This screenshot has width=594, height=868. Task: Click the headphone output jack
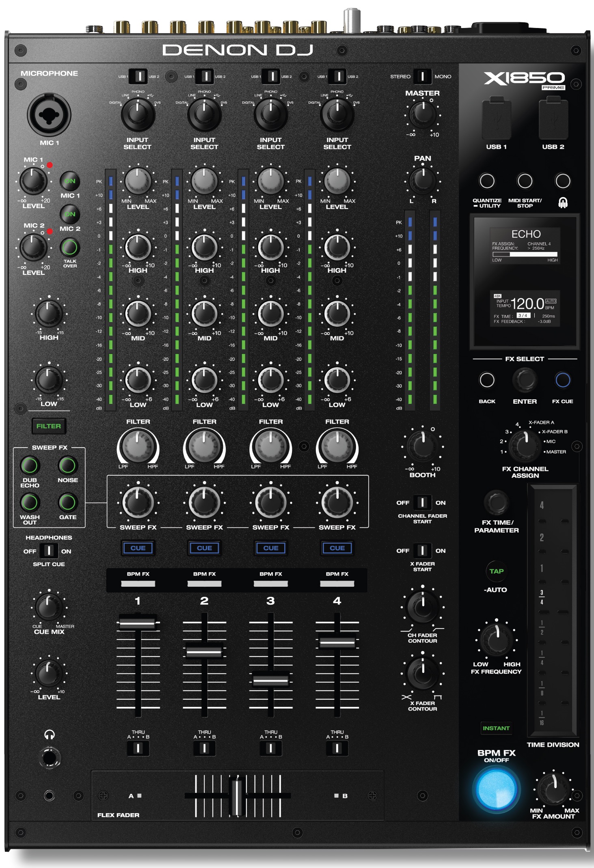(x=50, y=757)
